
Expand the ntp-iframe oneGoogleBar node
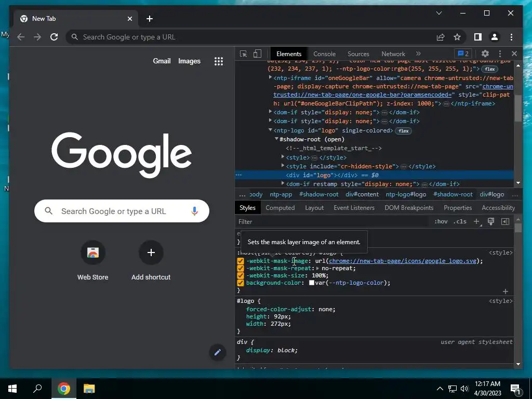(270, 78)
